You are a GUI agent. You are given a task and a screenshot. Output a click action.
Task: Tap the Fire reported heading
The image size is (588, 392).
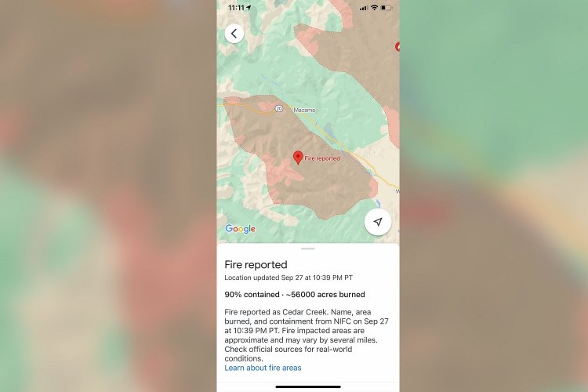pyautogui.click(x=256, y=265)
